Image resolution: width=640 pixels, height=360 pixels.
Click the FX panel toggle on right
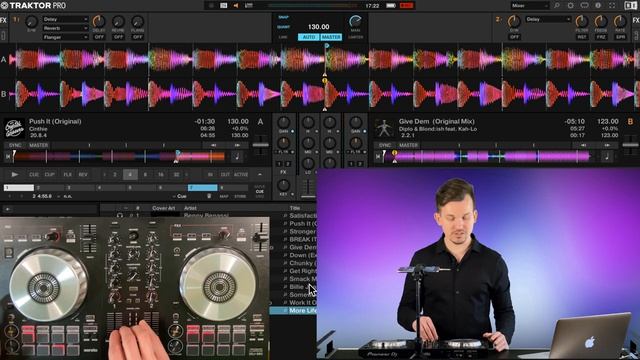(x=636, y=20)
